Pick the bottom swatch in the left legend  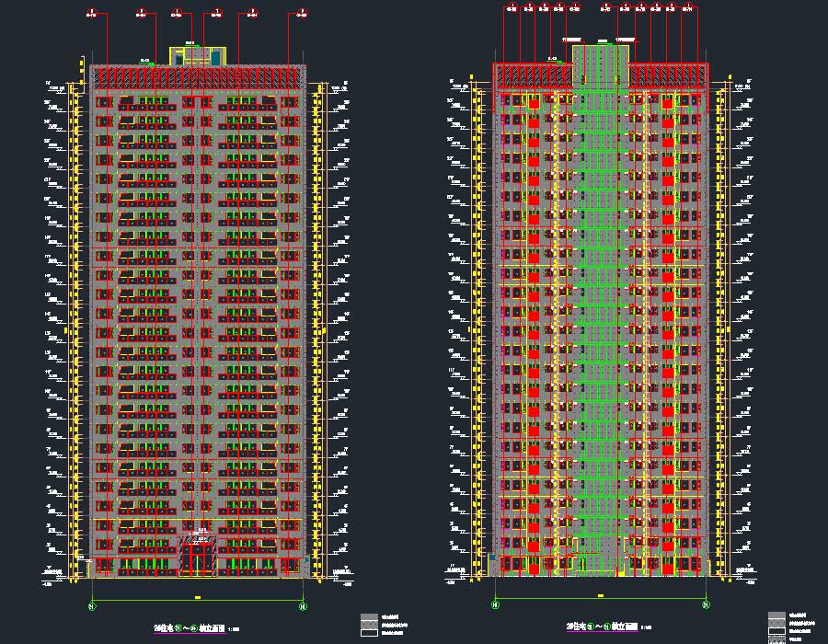click(x=368, y=633)
